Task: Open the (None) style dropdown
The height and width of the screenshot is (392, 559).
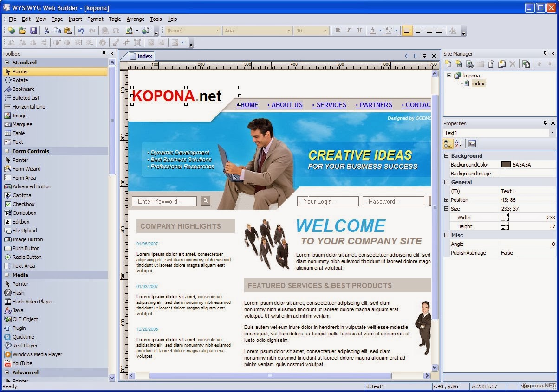Action: 217,31
